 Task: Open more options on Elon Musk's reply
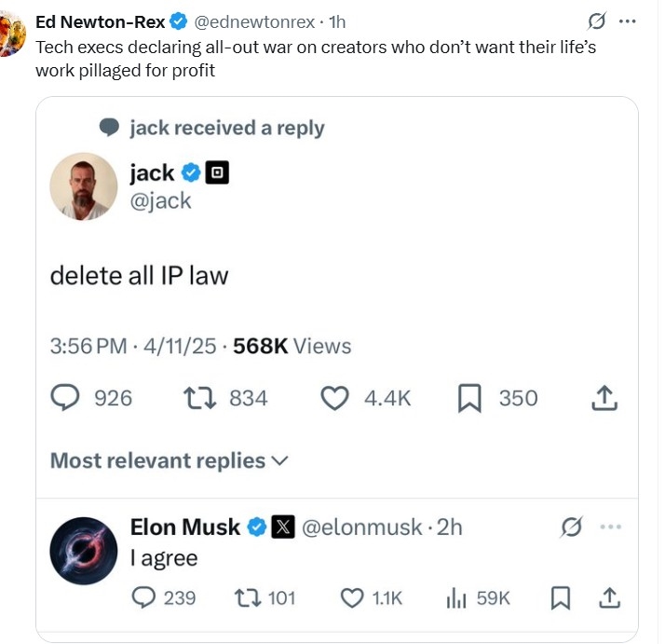tap(610, 528)
